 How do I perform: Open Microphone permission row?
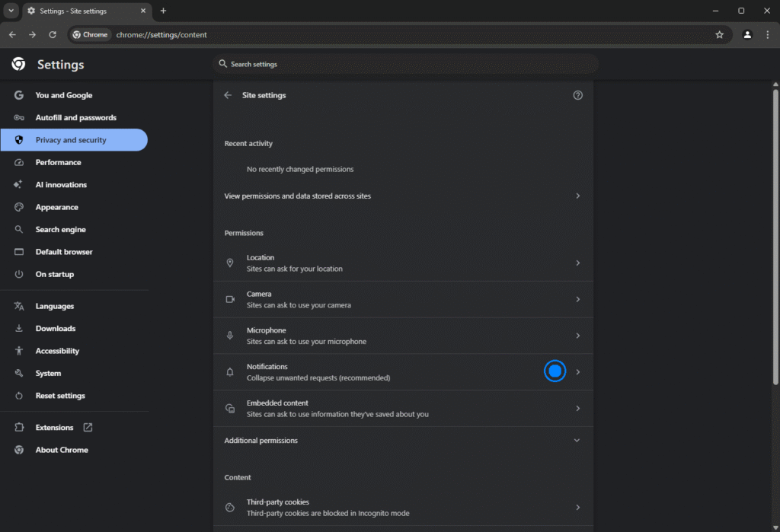[x=402, y=336]
